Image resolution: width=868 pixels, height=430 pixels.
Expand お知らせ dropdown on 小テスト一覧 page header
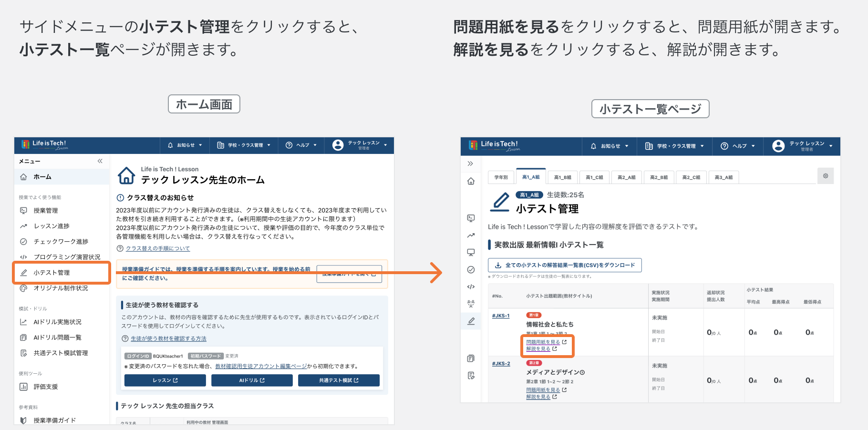tap(610, 146)
